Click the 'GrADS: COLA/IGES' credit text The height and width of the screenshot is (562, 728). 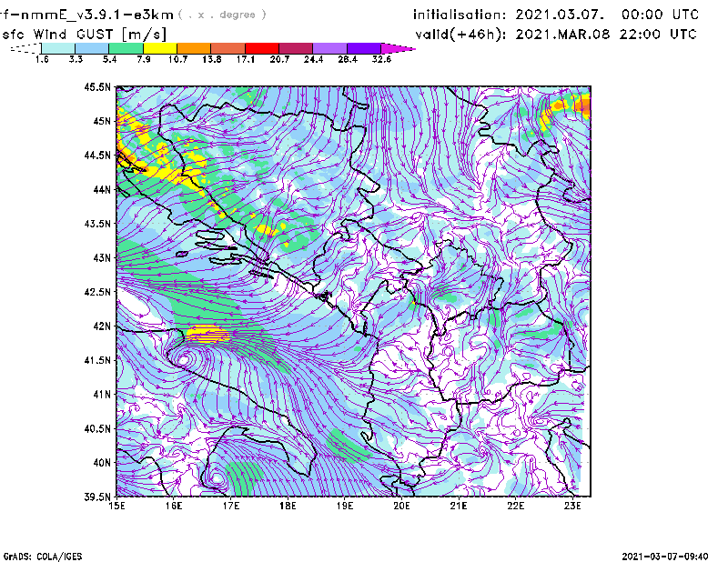pos(43,557)
